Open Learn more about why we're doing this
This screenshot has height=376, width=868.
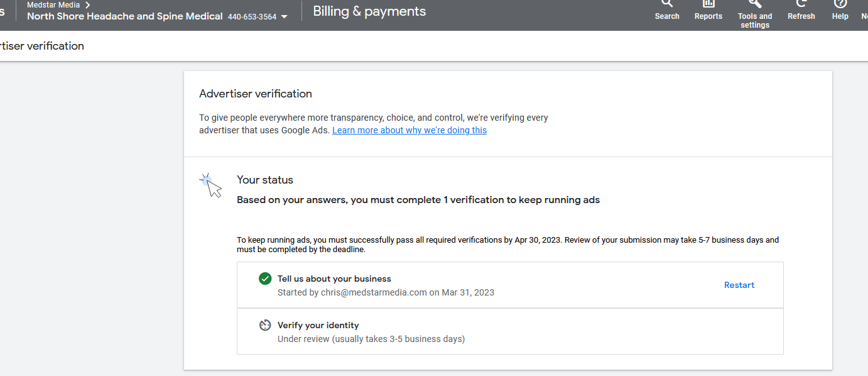(410, 130)
